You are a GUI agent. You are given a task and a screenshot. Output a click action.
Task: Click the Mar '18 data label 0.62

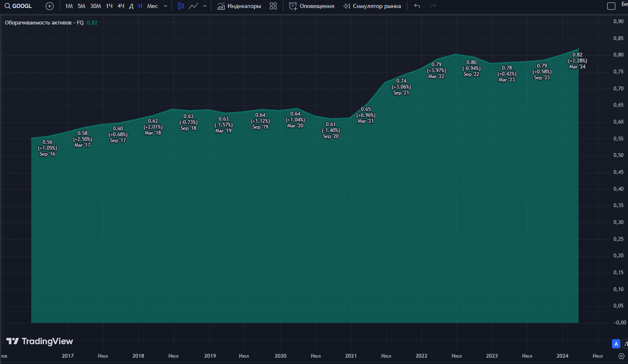point(153,127)
